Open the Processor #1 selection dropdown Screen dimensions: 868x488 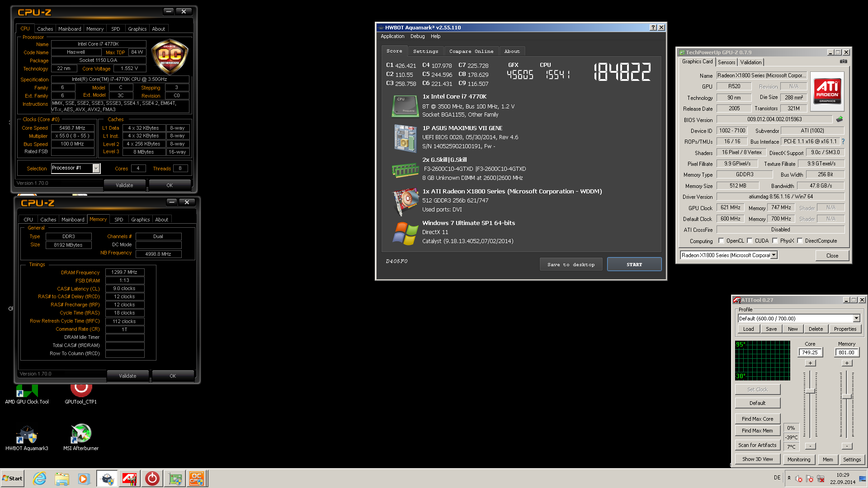pos(96,169)
